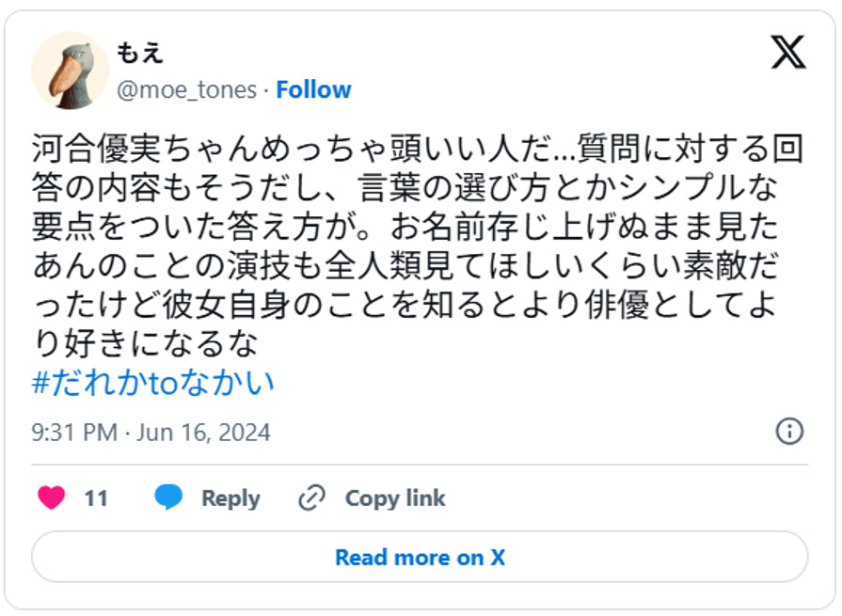Viewport: 842px width, 616px height.
Task: Click the like count number 11
Action: click(96, 498)
